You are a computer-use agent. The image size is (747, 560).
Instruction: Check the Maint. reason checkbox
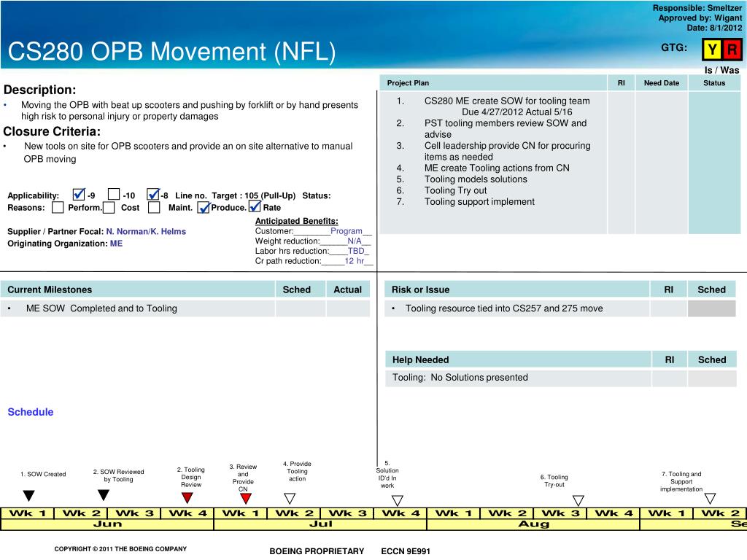point(154,208)
